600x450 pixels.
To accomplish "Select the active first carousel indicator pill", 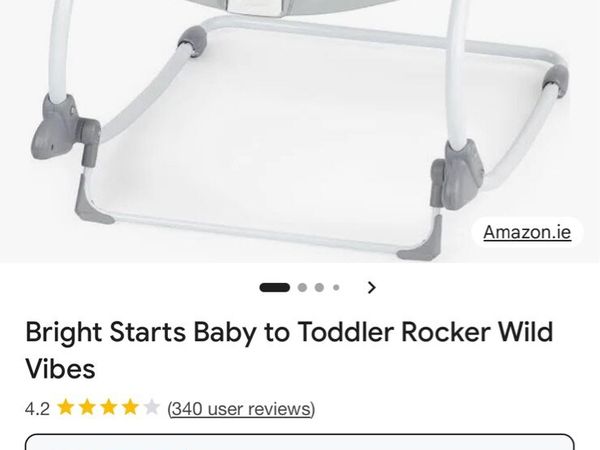I will pos(274,287).
